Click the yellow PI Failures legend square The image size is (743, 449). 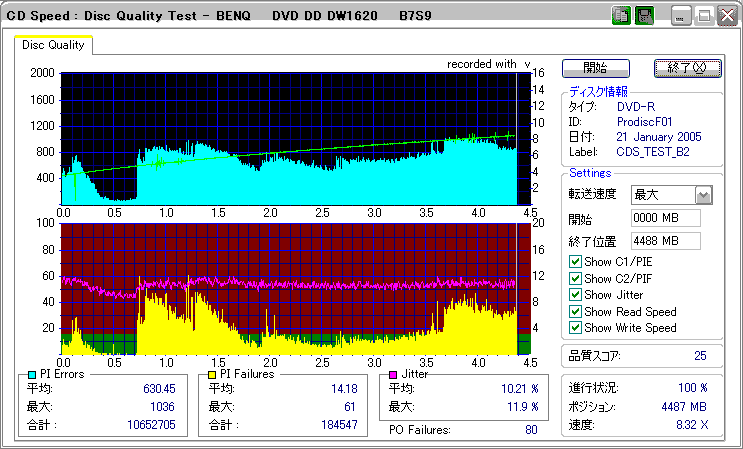212,374
